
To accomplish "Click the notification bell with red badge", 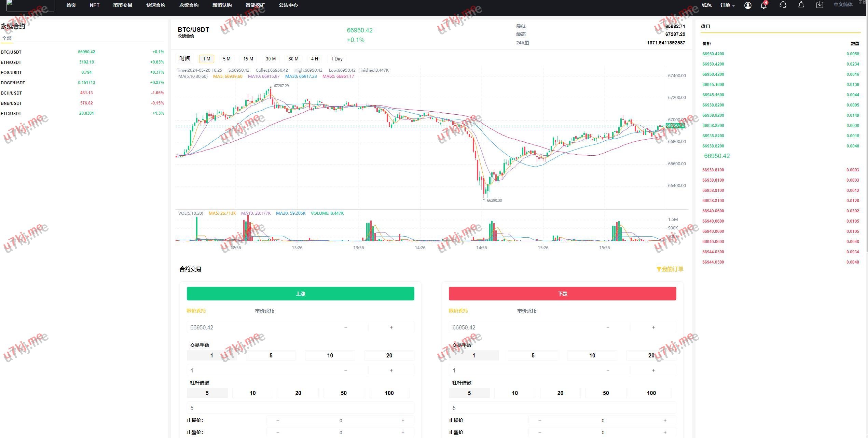I will click(x=763, y=5).
